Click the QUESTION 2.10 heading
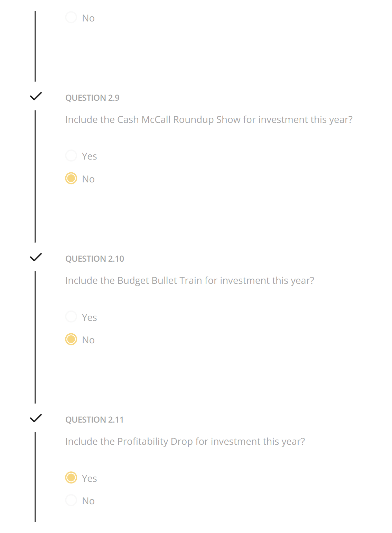The height and width of the screenshot is (533, 392). (94, 259)
